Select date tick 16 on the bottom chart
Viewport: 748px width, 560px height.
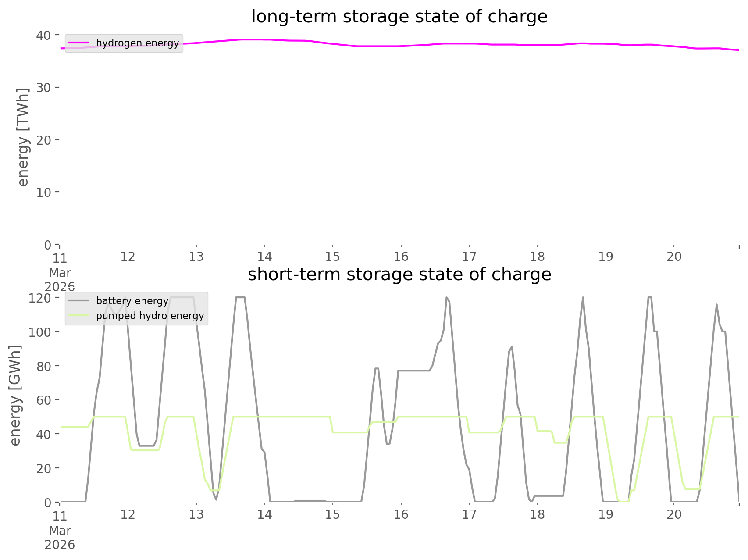point(401,514)
